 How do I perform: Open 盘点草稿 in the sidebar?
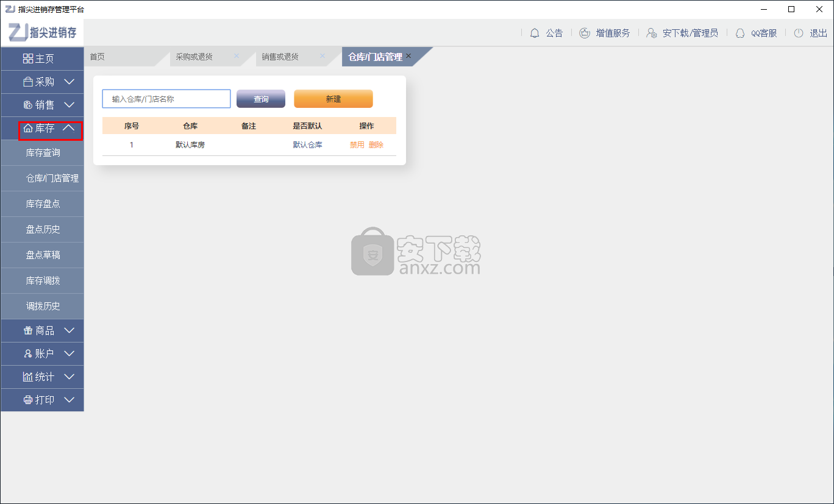[43, 255]
